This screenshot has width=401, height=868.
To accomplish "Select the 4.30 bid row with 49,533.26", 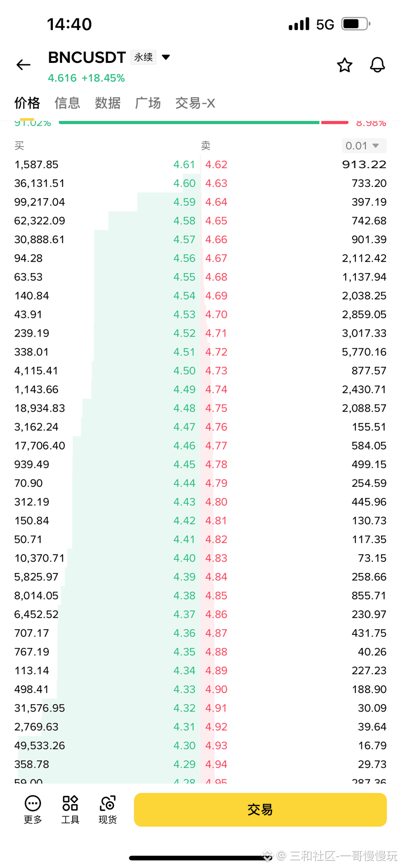I will click(x=105, y=745).
